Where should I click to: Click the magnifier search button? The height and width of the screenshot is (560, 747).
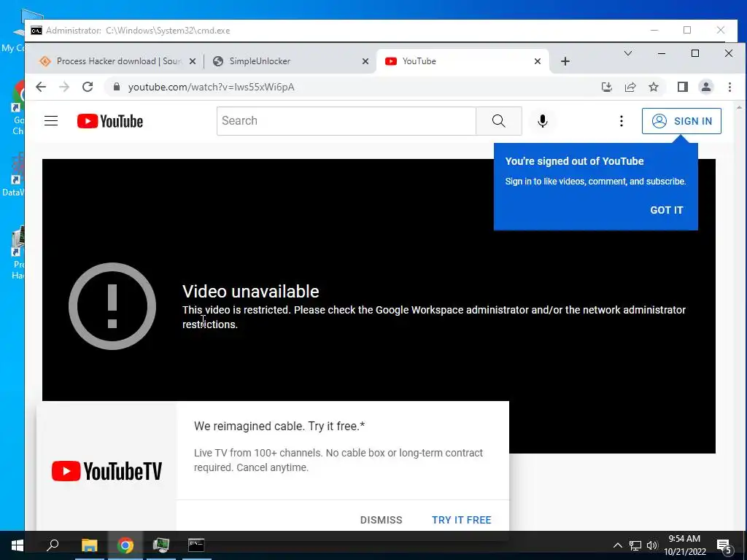(499, 121)
